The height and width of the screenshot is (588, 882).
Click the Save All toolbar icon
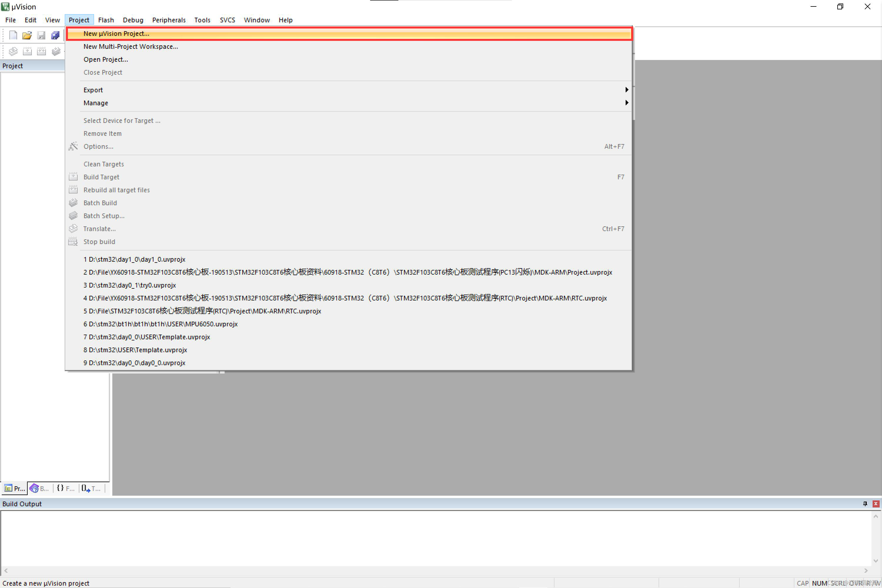pyautogui.click(x=56, y=35)
